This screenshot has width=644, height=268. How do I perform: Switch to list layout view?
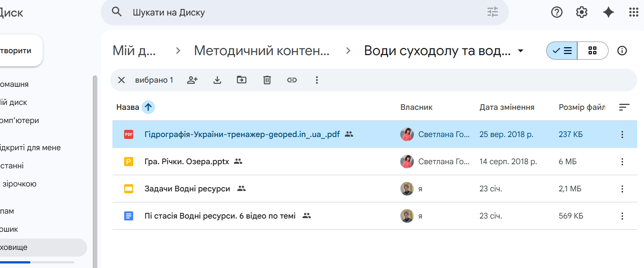pyautogui.click(x=562, y=51)
